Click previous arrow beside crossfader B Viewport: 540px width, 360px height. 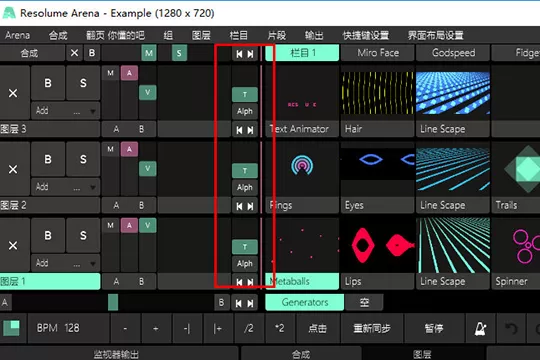coord(238,303)
